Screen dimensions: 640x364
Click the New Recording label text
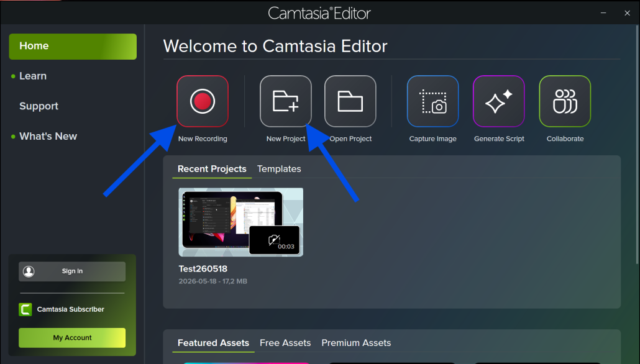click(203, 139)
